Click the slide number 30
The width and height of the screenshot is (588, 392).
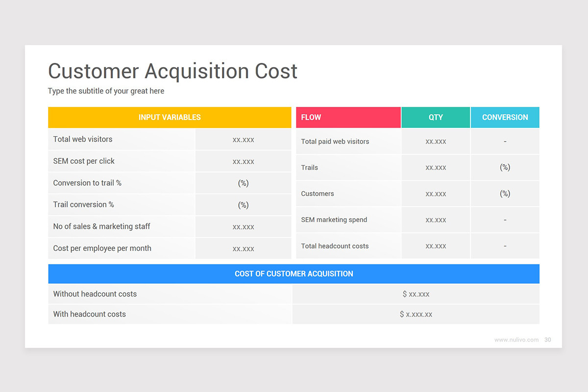coord(548,340)
